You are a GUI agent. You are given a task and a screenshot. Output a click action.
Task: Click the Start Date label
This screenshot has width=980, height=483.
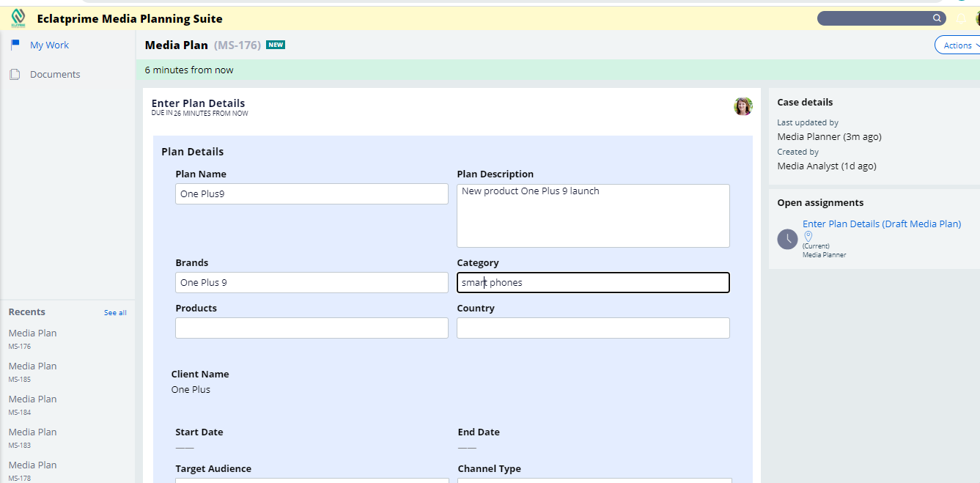199,432
